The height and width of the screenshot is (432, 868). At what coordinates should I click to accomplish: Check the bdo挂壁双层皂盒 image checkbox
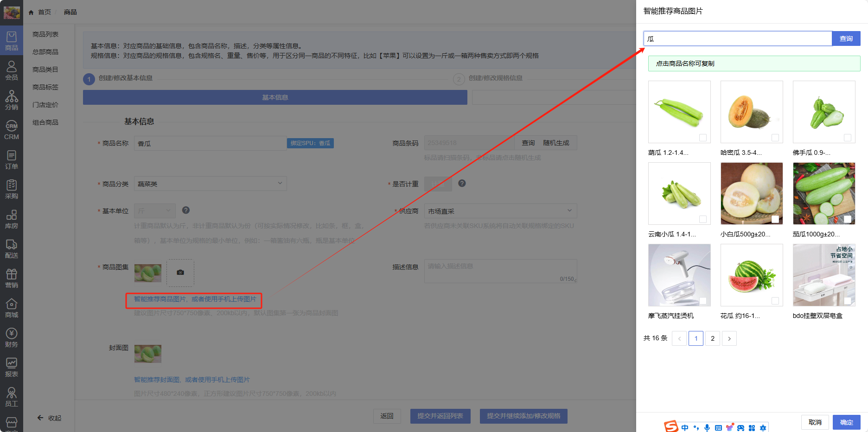[848, 301]
